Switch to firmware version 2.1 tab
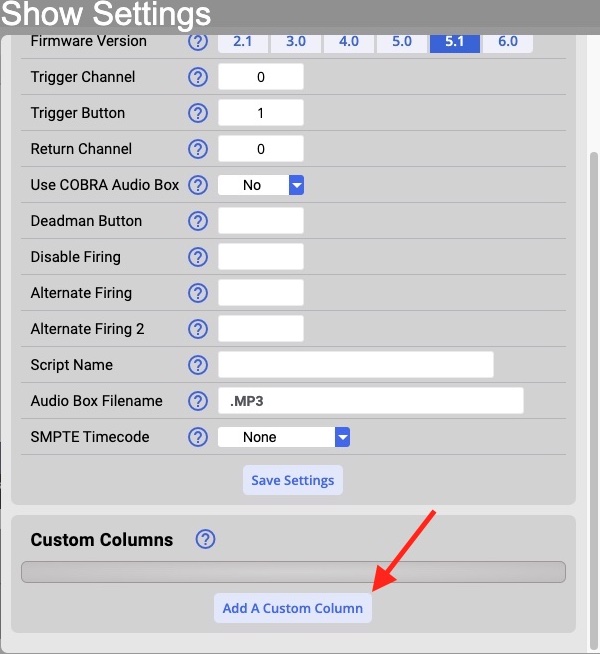600x654 pixels. click(243, 42)
